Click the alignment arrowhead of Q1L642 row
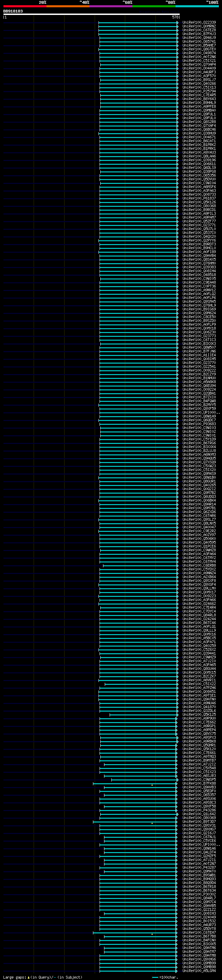 177,814
